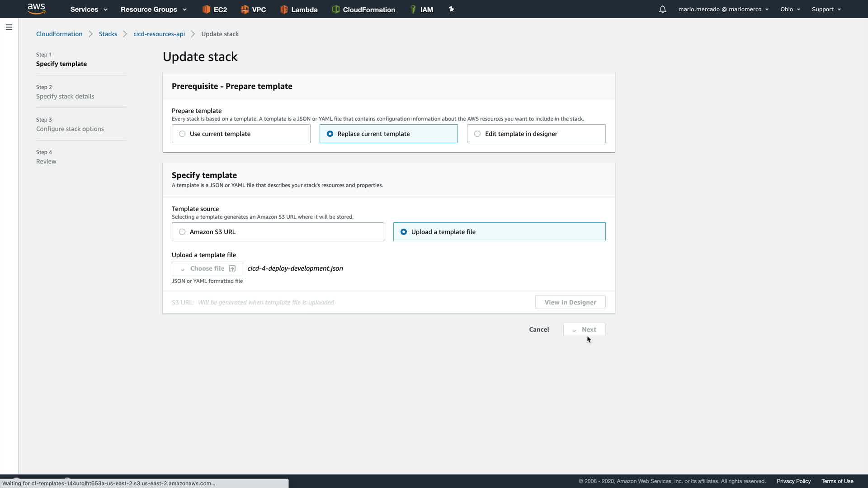
Task: Expand the Resource Groups dropdown
Action: pyautogui.click(x=153, y=9)
